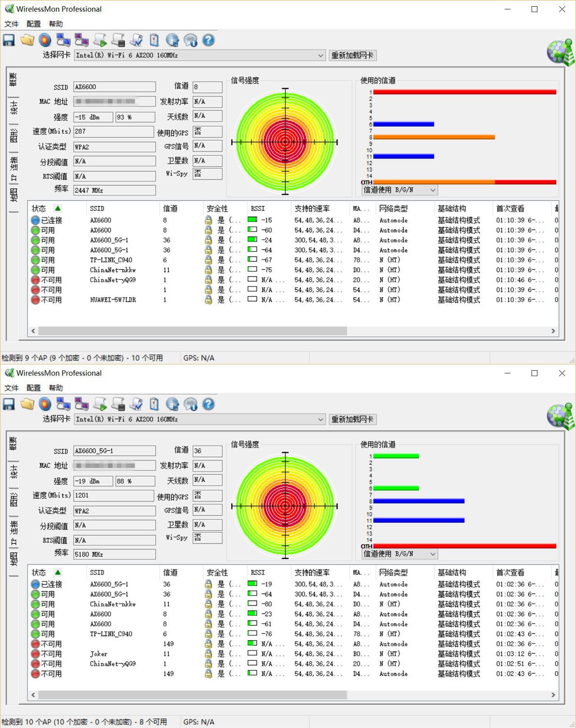Select ChinaNet-yQG9 row first seen 01:10:46

pyautogui.click(x=293, y=280)
